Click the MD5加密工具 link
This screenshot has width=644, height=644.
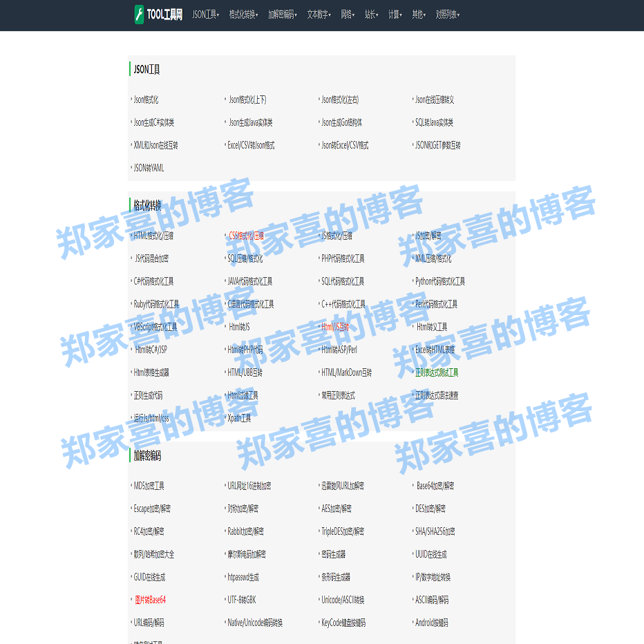[x=151, y=486]
